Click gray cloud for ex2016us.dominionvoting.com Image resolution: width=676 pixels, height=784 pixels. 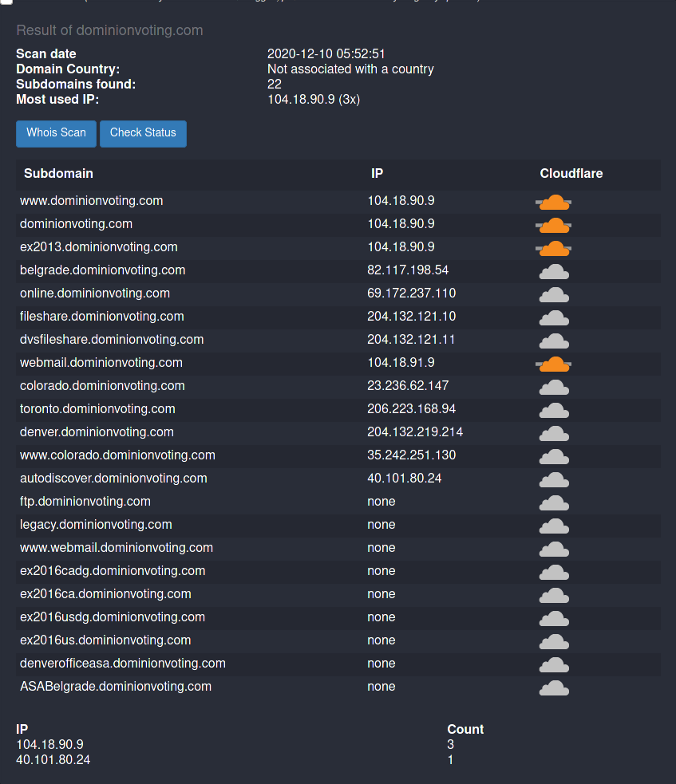coord(554,641)
